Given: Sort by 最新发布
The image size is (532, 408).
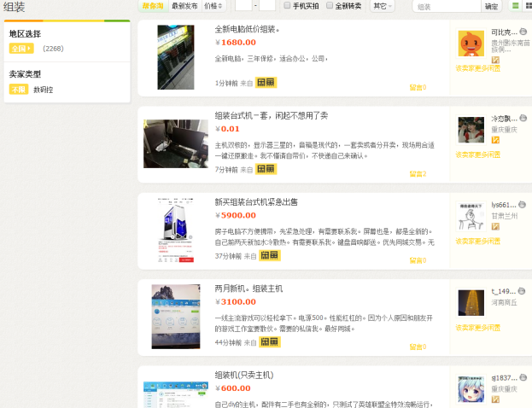Looking at the screenshot, I should coord(184,6).
